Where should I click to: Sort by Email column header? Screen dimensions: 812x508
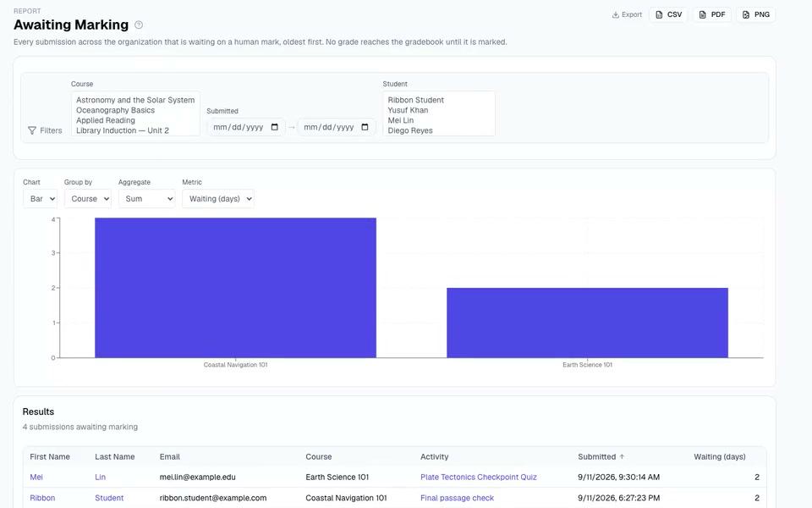tap(170, 456)
